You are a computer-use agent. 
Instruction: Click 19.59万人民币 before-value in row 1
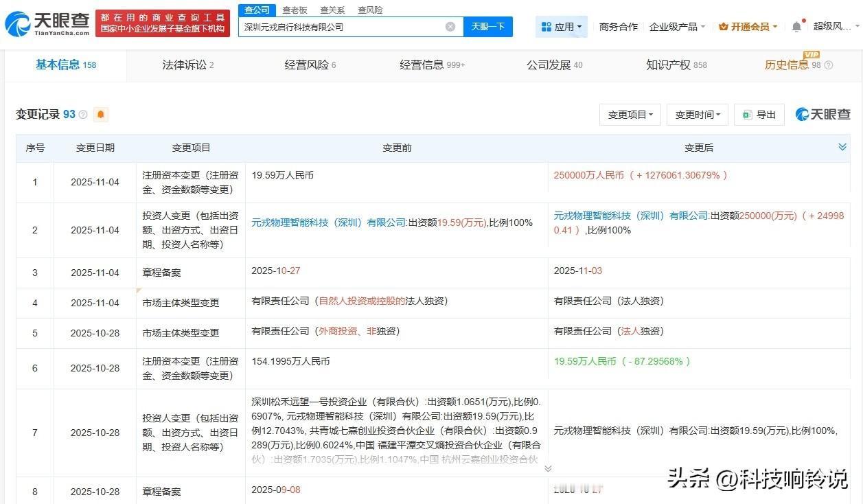click(x=283, y=175)
